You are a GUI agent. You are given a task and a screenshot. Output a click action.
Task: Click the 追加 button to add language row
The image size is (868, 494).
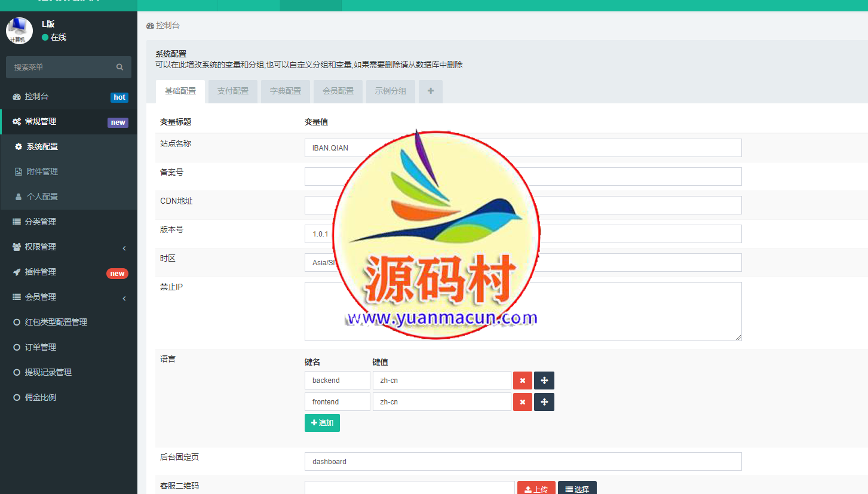322,422
